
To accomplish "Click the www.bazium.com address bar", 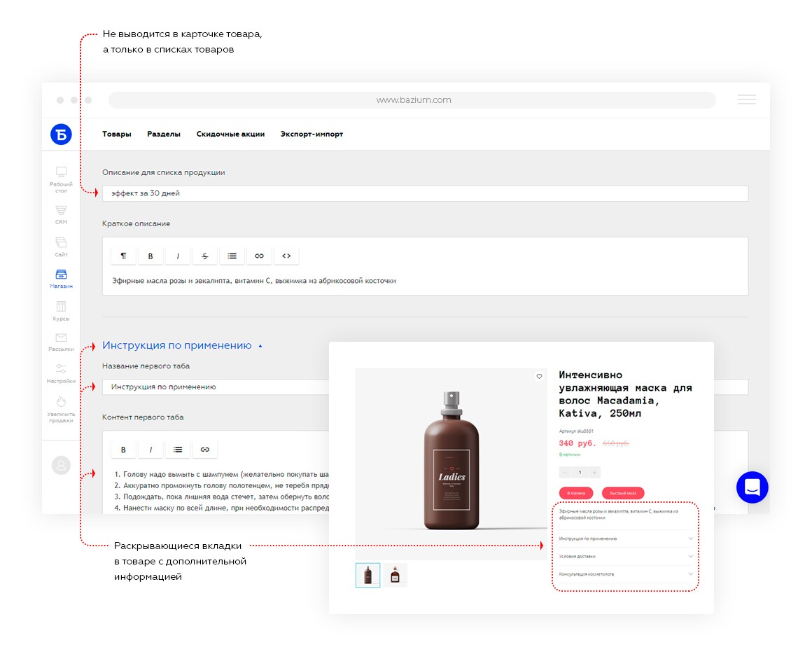I will coord(412,100).
